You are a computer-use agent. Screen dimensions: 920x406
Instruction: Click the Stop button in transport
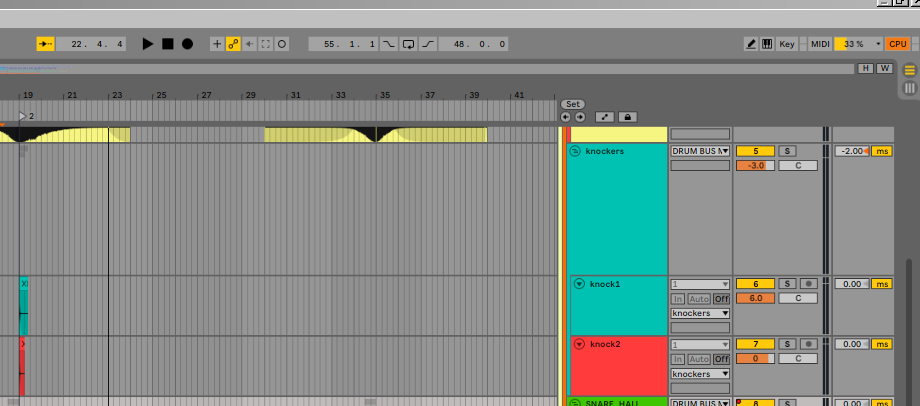coord(168,44)
